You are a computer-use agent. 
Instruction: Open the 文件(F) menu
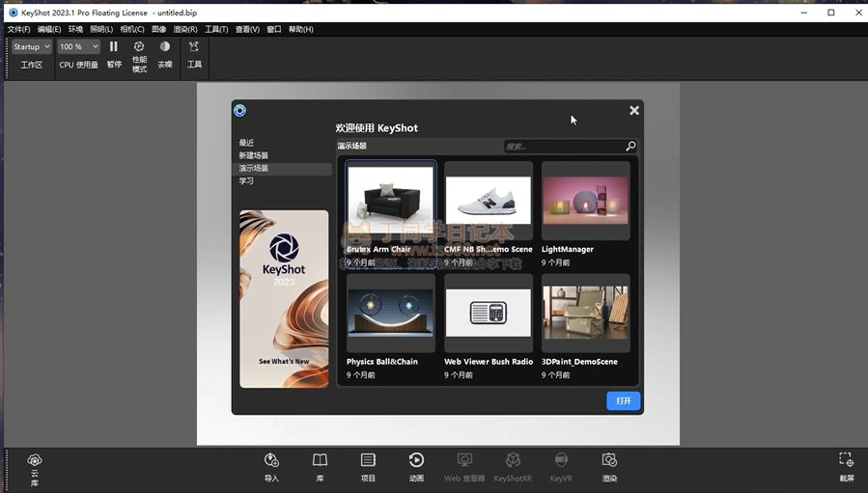(19, 29)
